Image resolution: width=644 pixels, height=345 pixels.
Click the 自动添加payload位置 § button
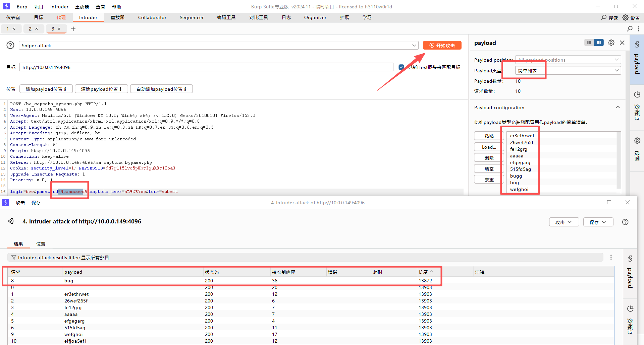pos(161,89)
